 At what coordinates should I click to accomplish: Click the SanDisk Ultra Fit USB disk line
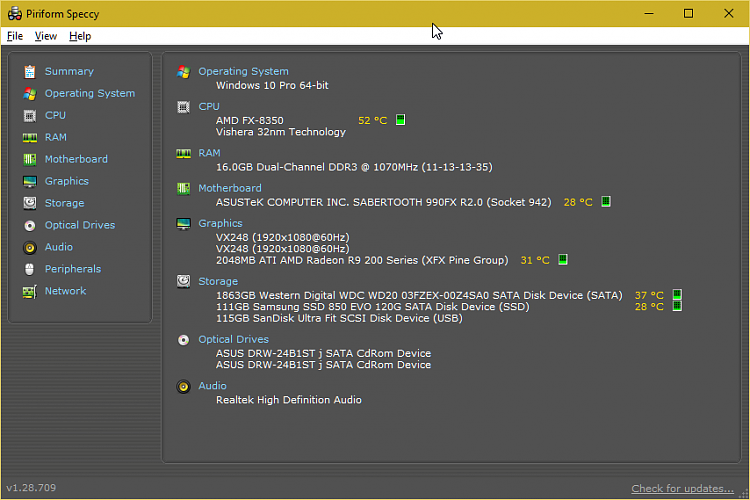point(339,319)
